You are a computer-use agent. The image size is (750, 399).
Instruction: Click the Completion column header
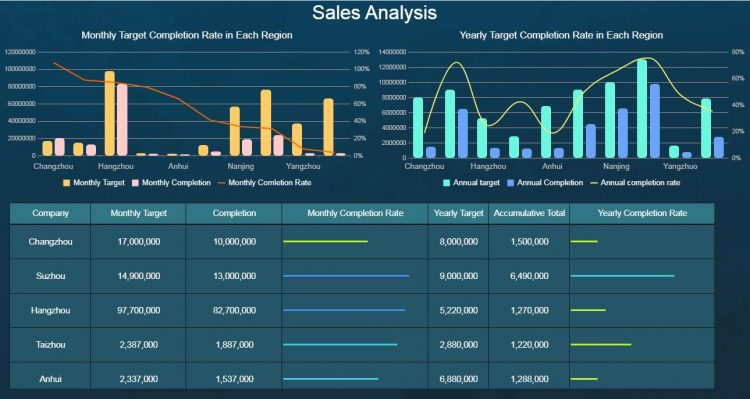[234, 213]
